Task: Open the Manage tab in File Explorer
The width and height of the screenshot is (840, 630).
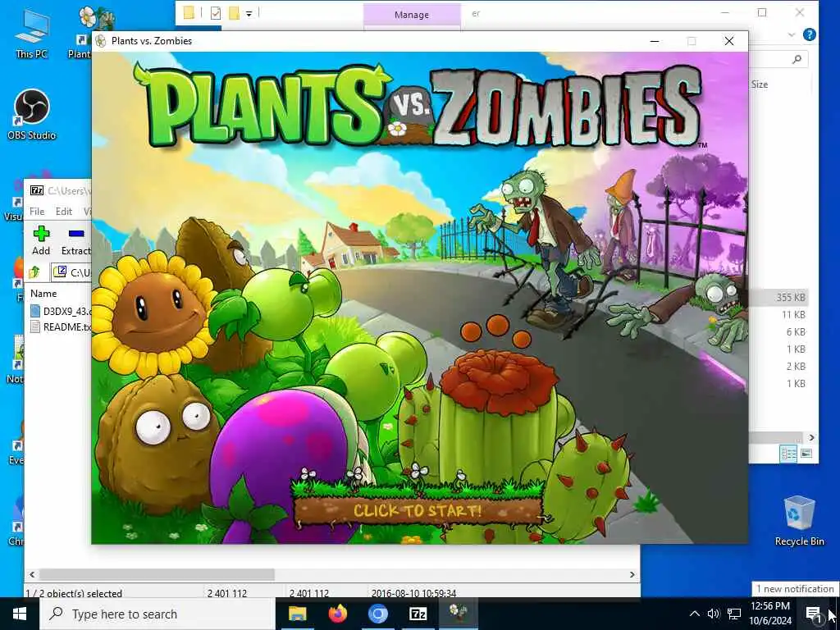Action: click(412, 15)
